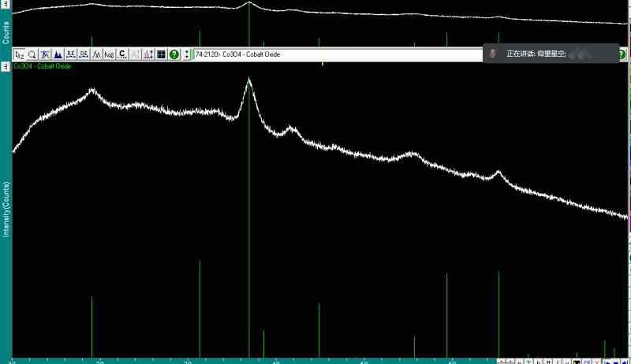Click the green Co3O4 - Cobalt Oxide label

pyautogui.click(x=42, y=66)
